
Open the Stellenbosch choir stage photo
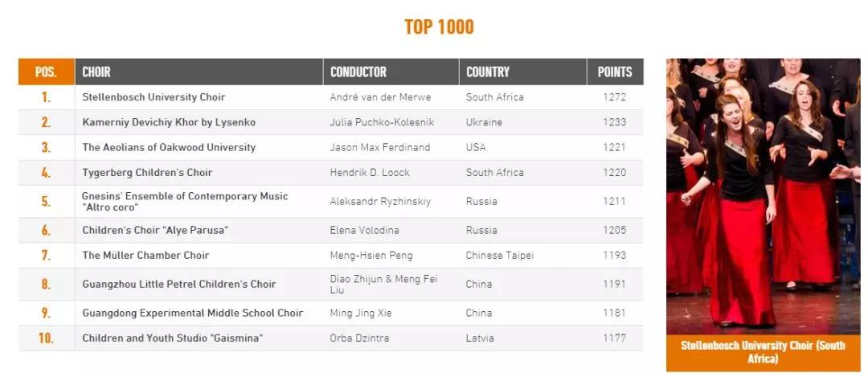764,196
